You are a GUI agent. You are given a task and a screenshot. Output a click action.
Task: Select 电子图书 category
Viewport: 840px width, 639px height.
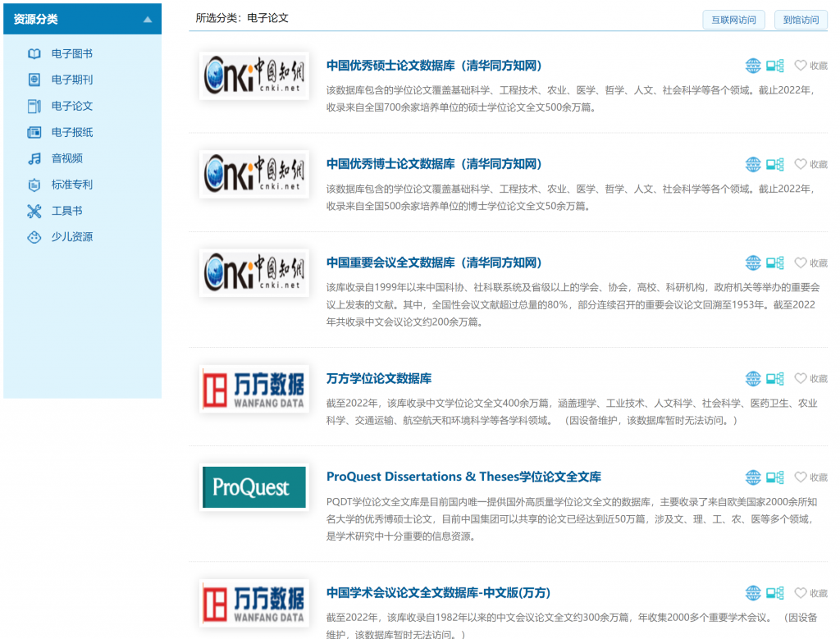click(x=72, y=53)
